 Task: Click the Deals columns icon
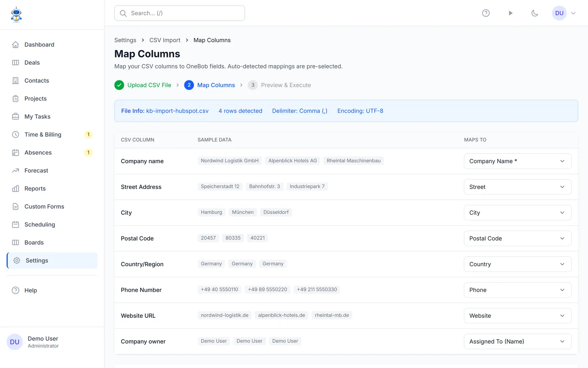click(x=15, y=63)
